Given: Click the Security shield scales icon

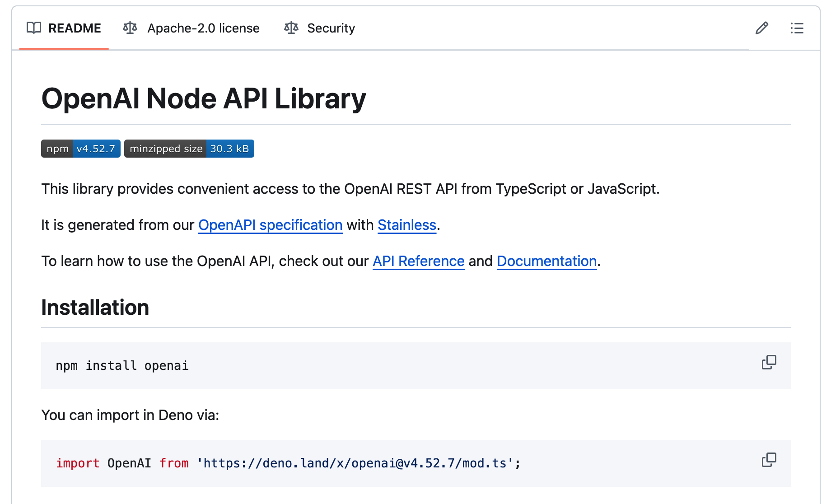Looking at the screenshot, I should (x=291, y=28).
